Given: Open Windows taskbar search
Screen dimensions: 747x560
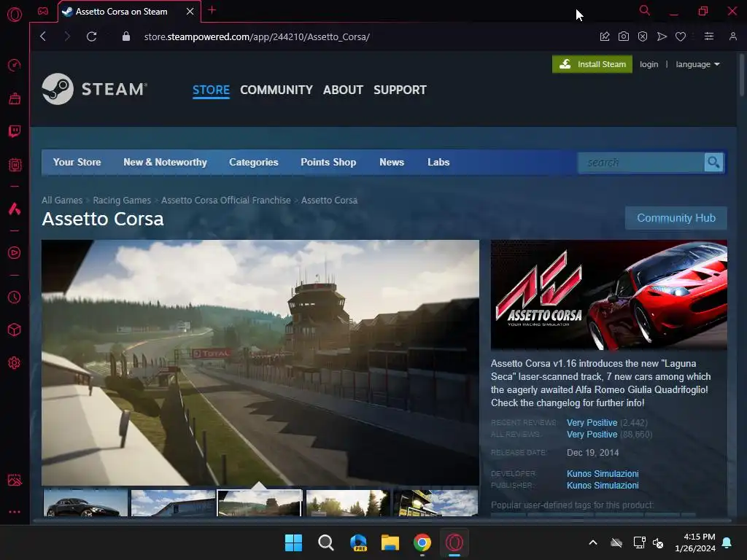Looking at the screenshot, I should pos(326,542).
